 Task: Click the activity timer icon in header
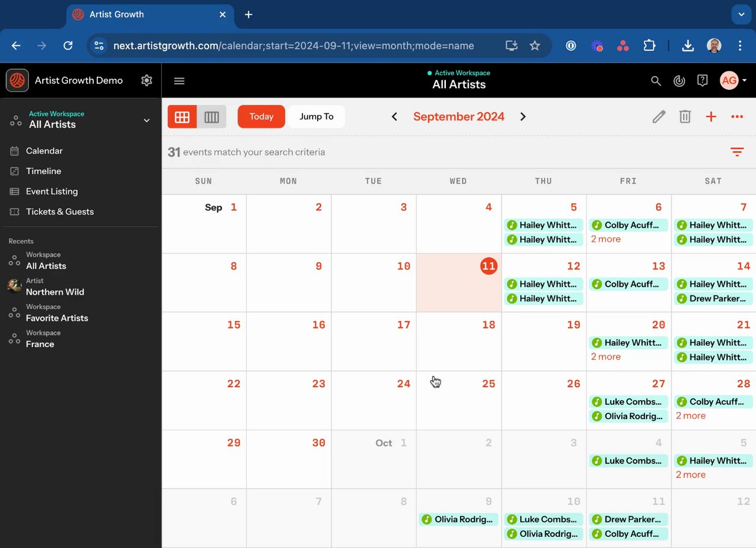point(679,81)
